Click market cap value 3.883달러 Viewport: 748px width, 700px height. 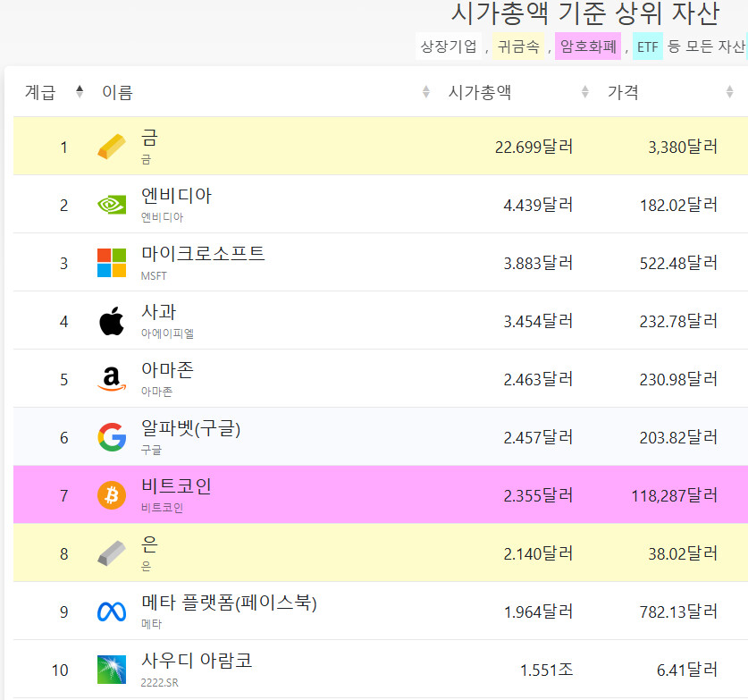pos(538,263)
